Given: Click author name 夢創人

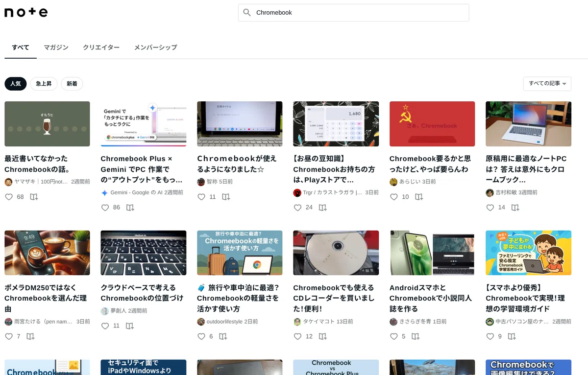Looking at the screenshot, I should coord(119,311).
